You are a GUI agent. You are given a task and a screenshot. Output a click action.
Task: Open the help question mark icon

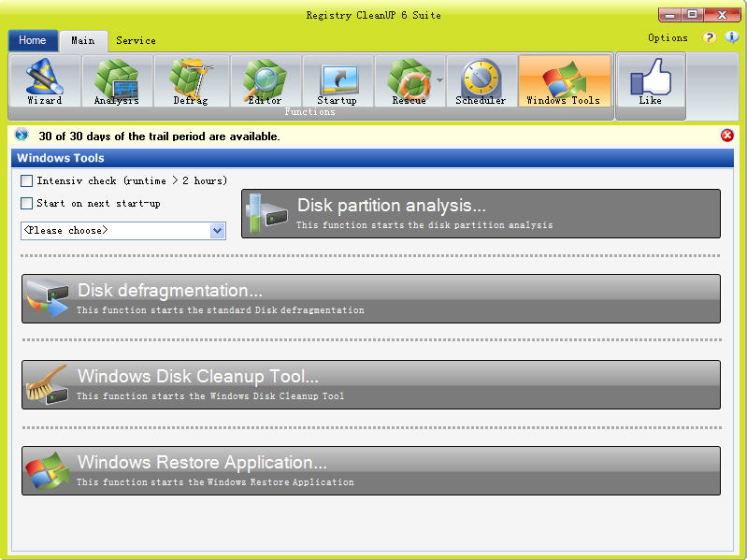[x=710, y=37]
